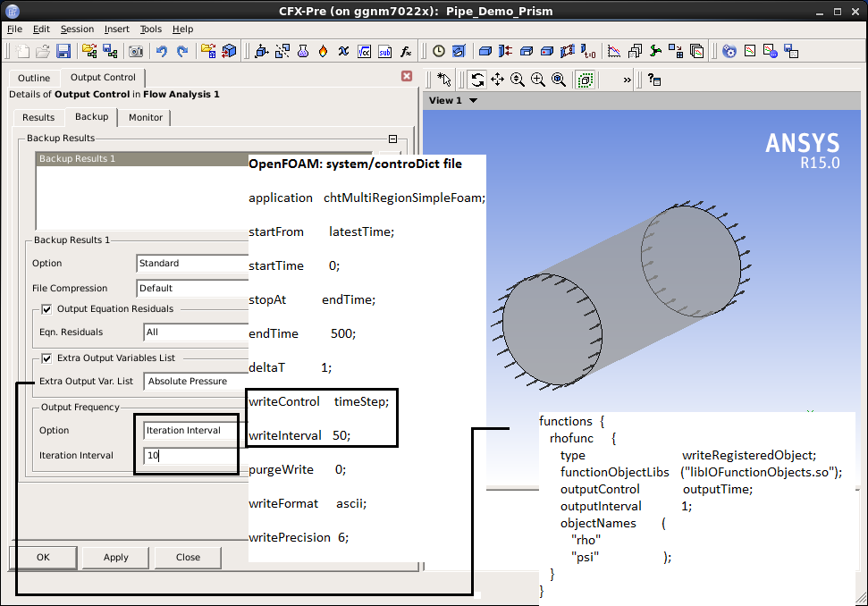Open the File menu
The width and height of the screenshot is (868, 606).
point(14,29)
